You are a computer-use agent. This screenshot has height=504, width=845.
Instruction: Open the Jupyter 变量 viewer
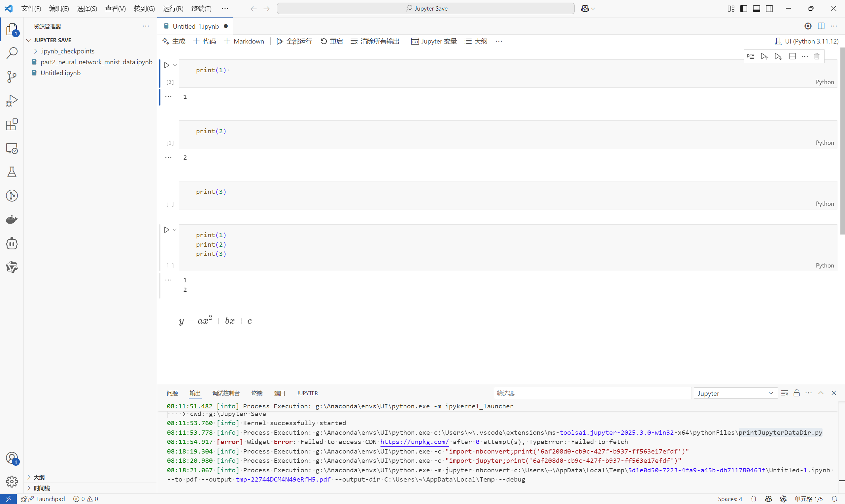(434, 42)
